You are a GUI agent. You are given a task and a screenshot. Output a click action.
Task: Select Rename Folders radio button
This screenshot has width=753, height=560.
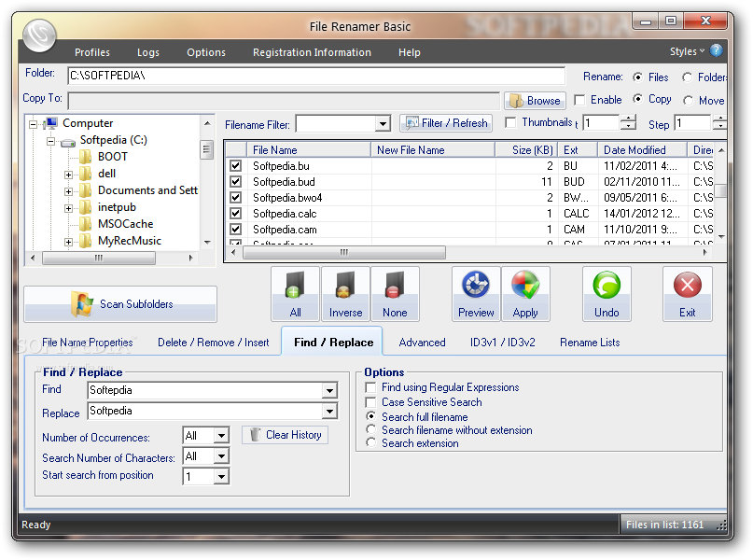[687, 77]
